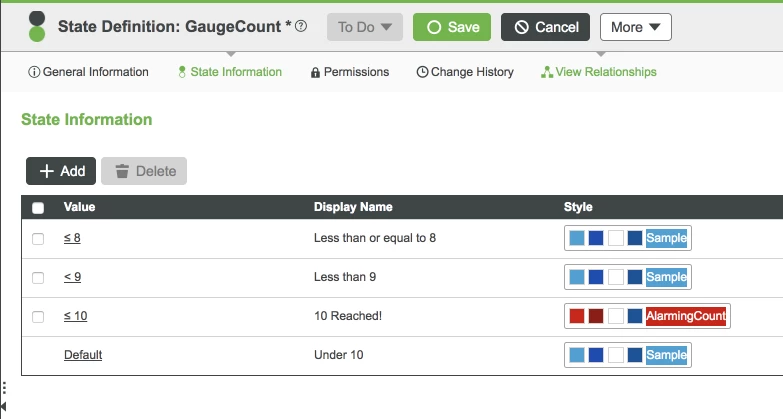783x419 pixels.
Task: Cancel the state definition edits
Action: click(545, 27)
